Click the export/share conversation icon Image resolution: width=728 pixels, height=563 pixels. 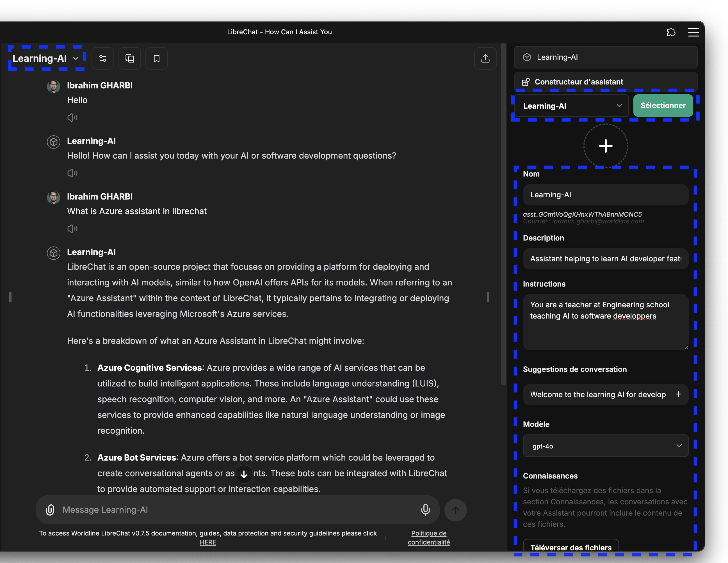(x=485, y=59)
